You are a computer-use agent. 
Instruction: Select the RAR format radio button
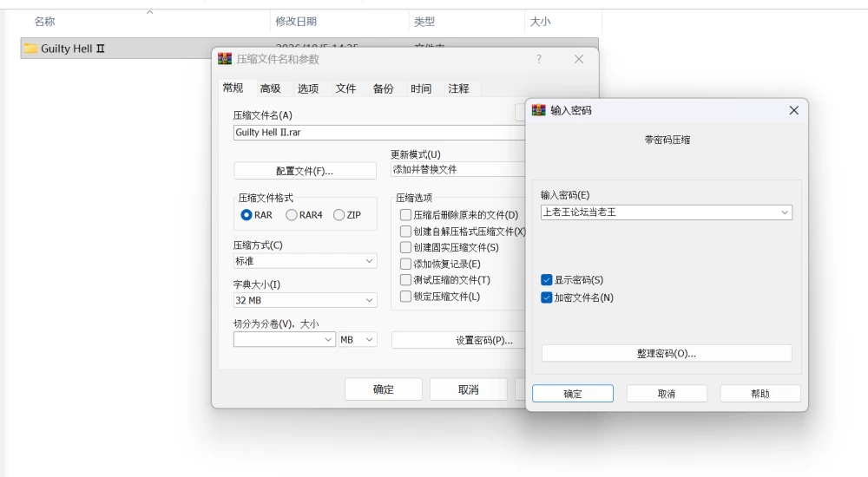(x=247, y=215)
